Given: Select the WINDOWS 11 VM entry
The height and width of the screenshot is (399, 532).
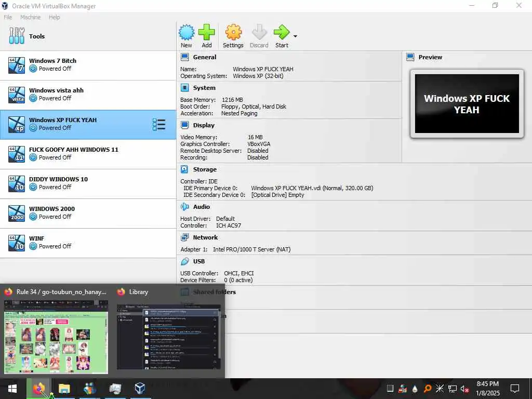Looking at the screenshot, I should pyautogui.click(x=88, y=154).
